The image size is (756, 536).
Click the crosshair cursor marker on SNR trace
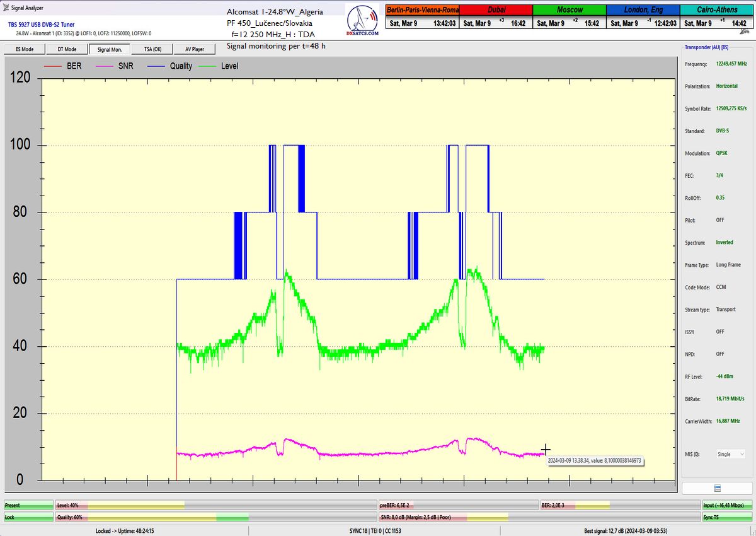point(546,450)
